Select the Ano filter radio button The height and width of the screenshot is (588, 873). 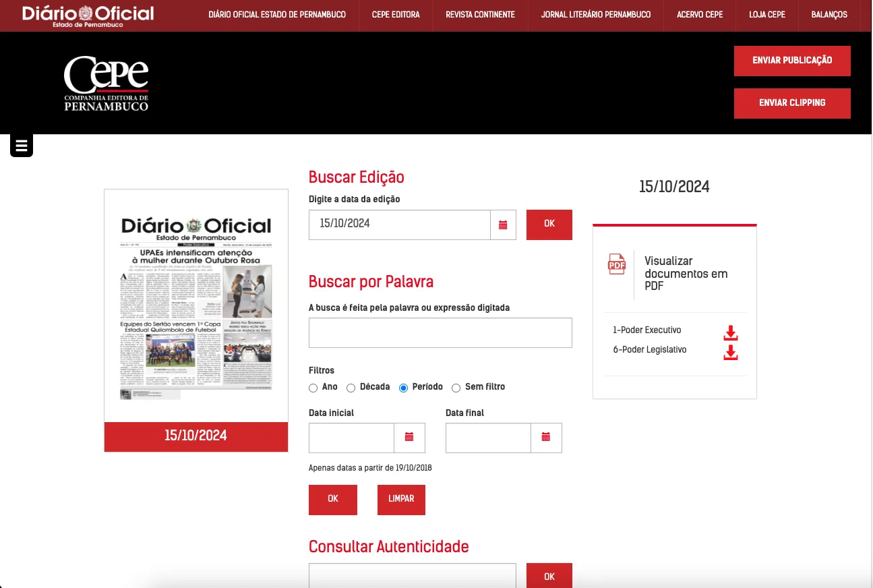313,388
